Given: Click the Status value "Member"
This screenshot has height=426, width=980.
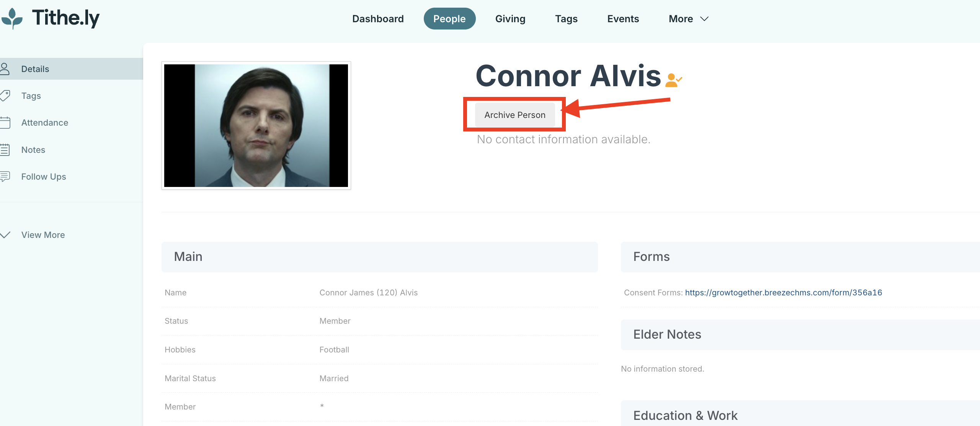Looking at the screenshot, I should [x=335, y=321].
